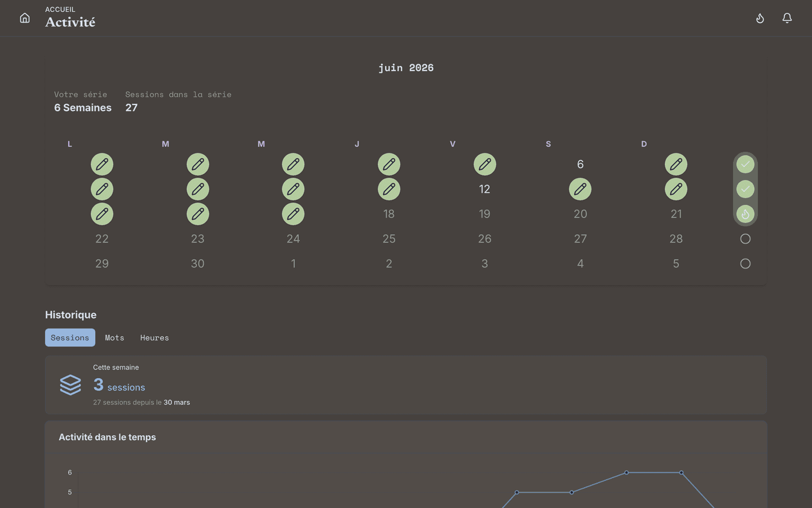Click the second week checkmark indicator

point(745,189)
